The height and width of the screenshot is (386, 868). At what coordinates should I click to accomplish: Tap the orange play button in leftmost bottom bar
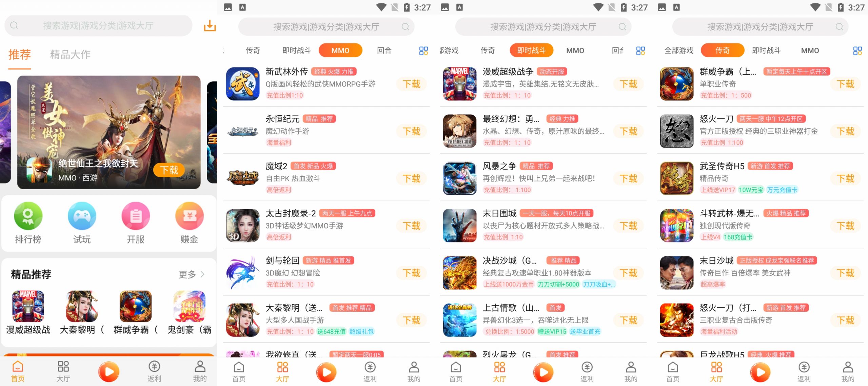click(109, 372)
